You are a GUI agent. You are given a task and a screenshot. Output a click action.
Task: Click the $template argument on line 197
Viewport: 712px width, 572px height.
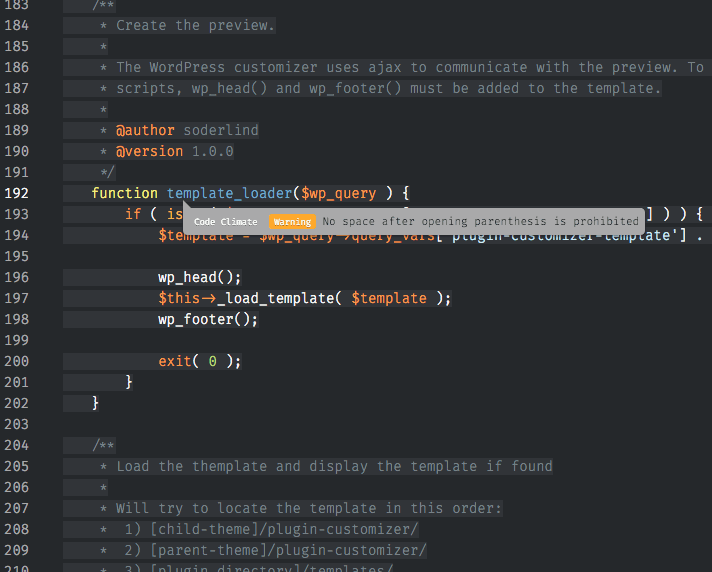[389, 298]
